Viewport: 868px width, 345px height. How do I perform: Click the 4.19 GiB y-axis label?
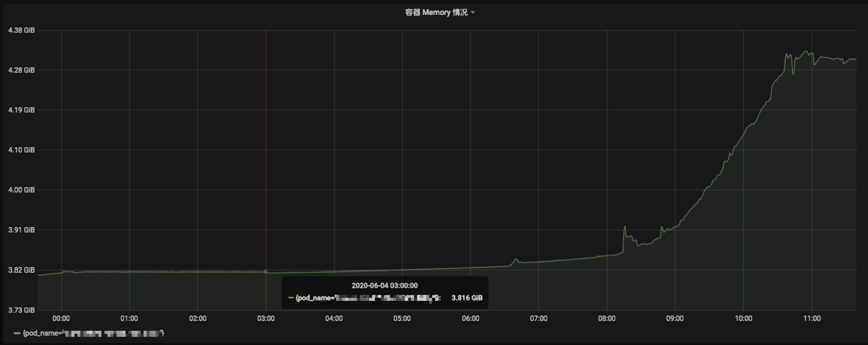[21, 110]
